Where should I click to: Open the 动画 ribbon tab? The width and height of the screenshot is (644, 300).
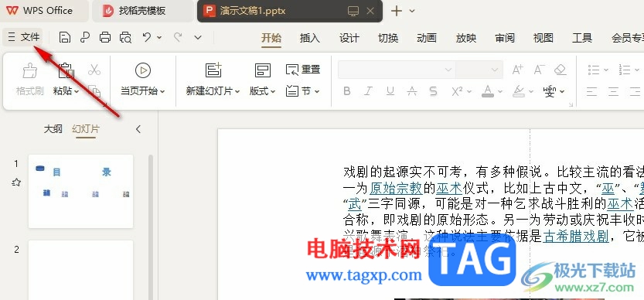[x=426, y=38]
